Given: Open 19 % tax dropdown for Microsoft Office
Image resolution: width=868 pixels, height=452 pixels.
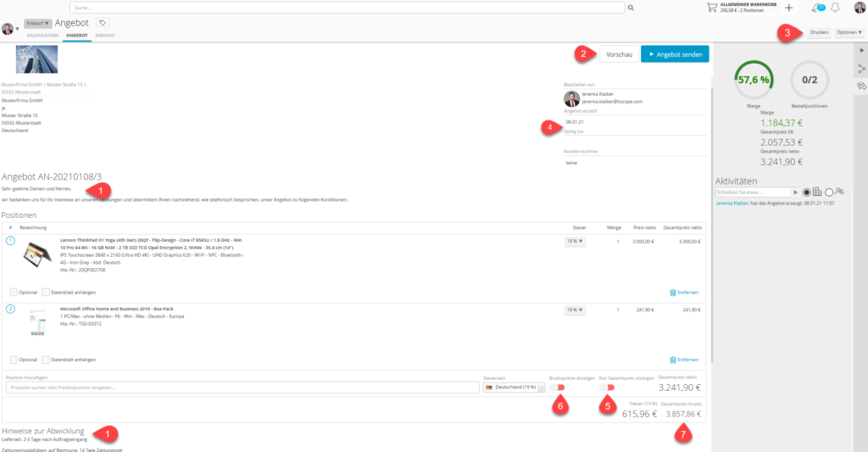Looking at the screenshot, I should (x=575, y=310).
